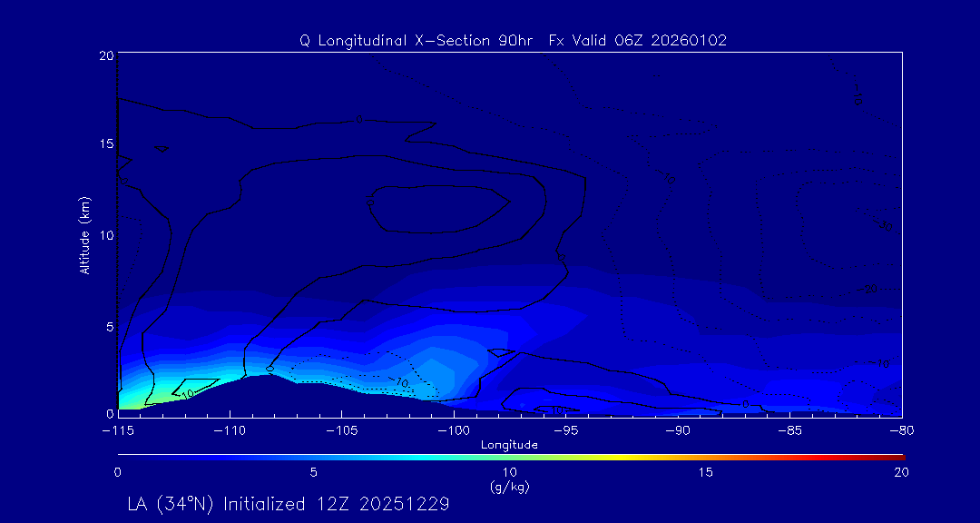Screen dimensions: 980x523
Task: Click the '-10' dashed contour label
Action: point(400,382)
